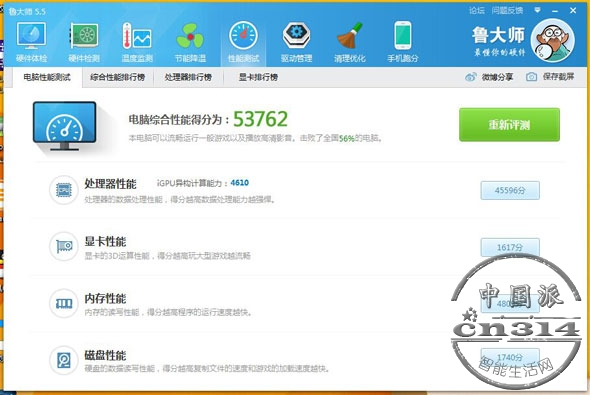Image resolution: width=590 pixels, height=395 pixels.
Task: Click the Weibo eye icon for 微博分享
Action: [x=471, y=77]
